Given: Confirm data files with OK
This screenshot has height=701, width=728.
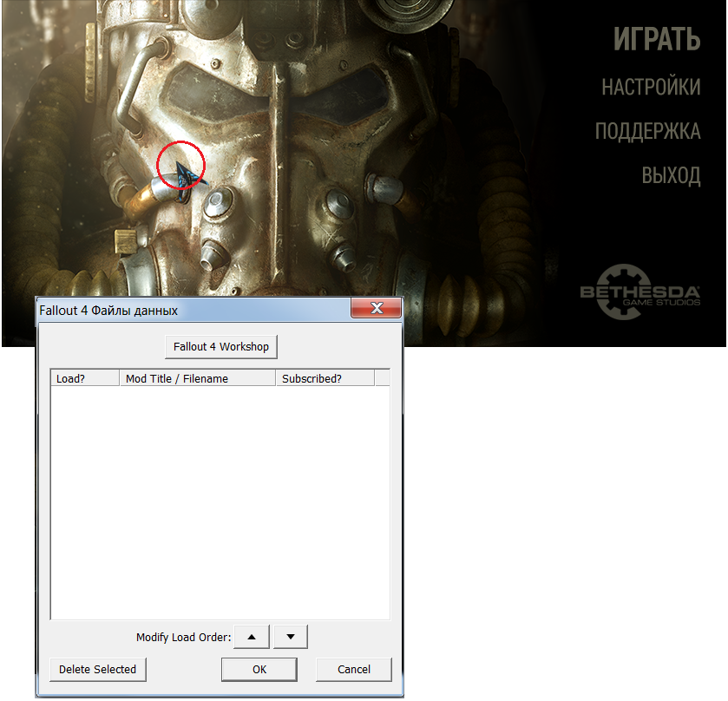Looking at the screenshot, I should pyautogui.click(x=259, y=670).
